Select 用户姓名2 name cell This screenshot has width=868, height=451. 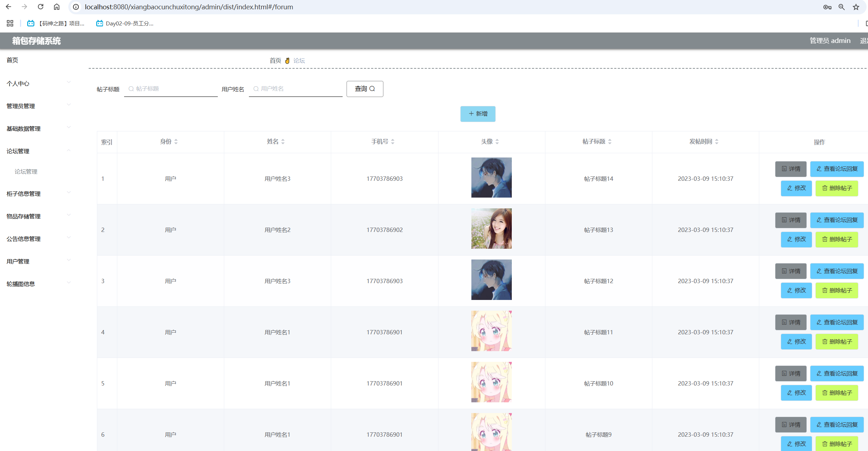tap(278, 230)
